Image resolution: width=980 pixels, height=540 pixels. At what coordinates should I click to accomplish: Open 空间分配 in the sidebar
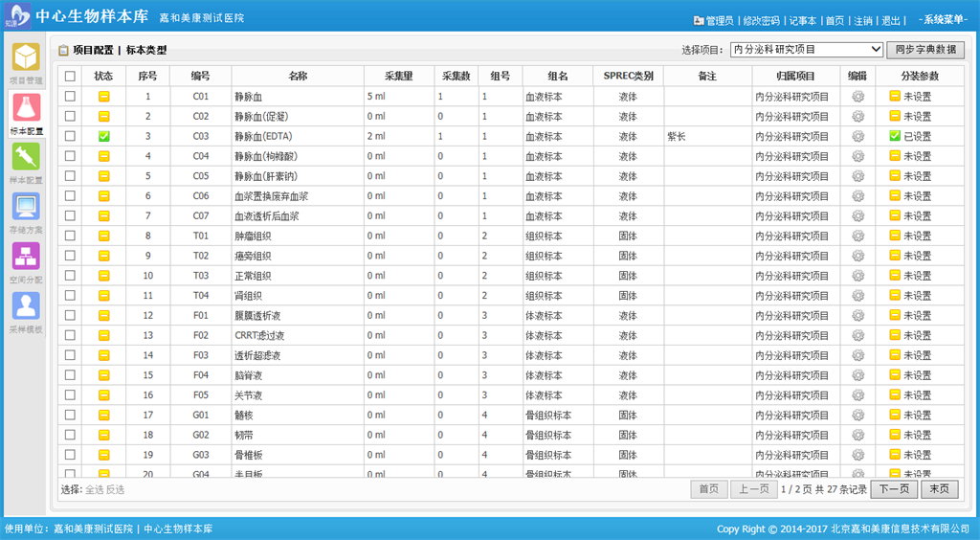(x=26, y=259)
